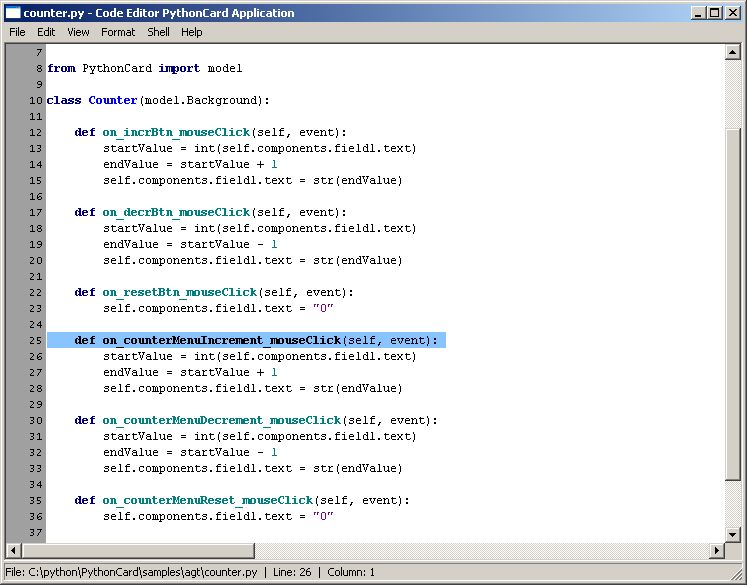Viewport: 747px width, 585px height.
Task: Open the Format menu
Action: click(118, 32)
